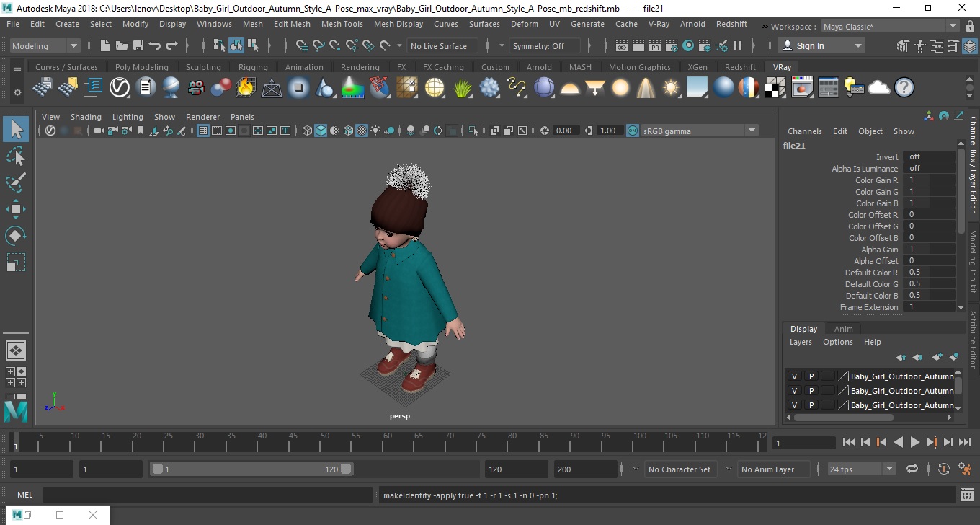
Task: Open the 24 fps frame rate dropdown
Action: click(x=861, y=469)
